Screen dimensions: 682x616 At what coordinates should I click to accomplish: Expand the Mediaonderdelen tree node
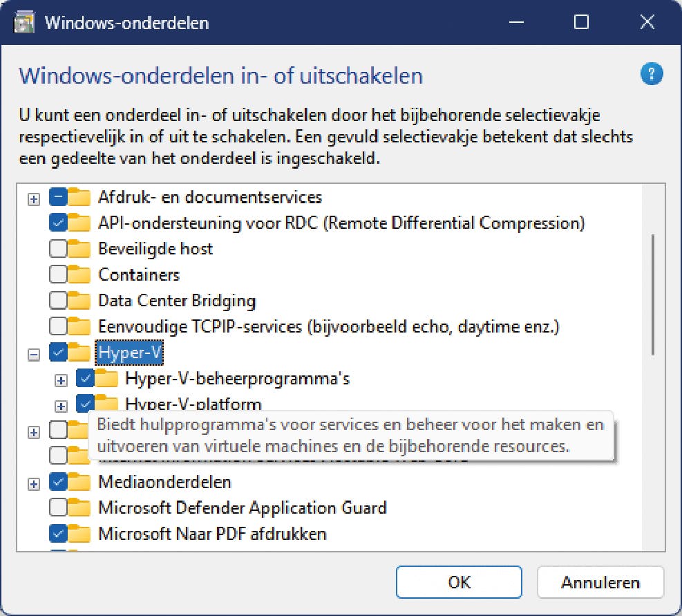(33, 484)
